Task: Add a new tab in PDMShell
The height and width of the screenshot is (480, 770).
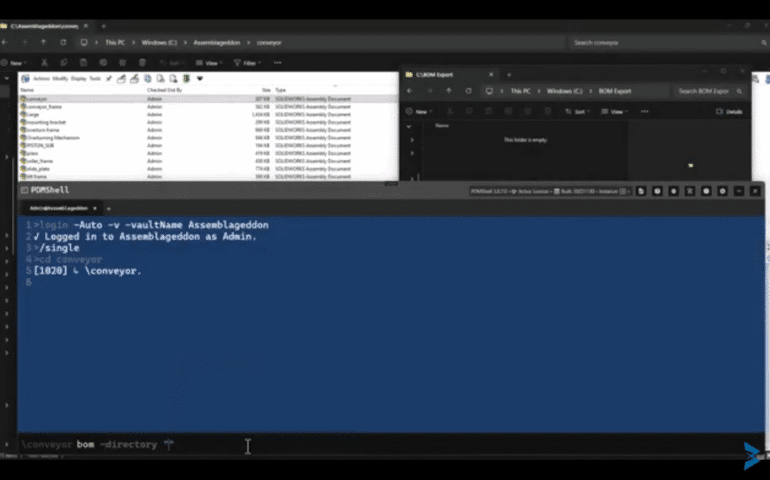Action: click(109, 208)
